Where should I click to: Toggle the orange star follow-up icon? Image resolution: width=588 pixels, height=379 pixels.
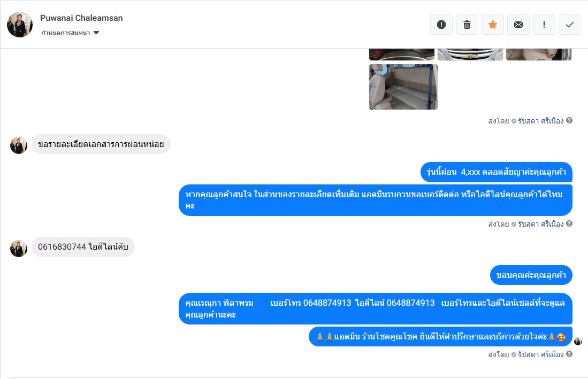(493, 25)
